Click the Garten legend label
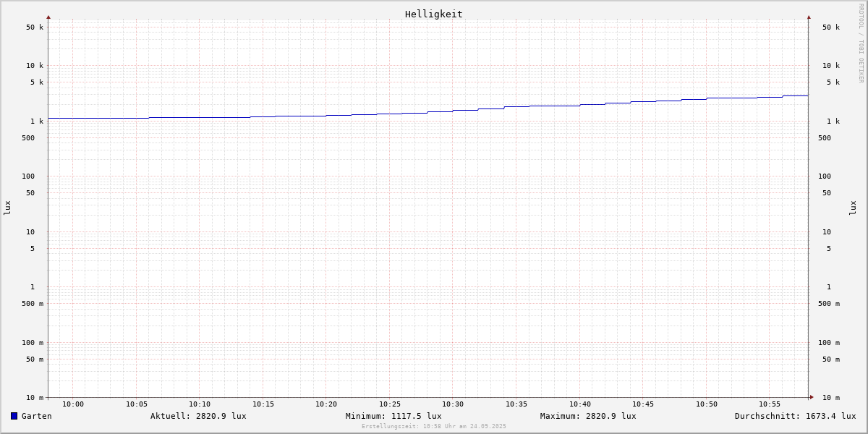This screenshot has height=434, width=868. 37,416
